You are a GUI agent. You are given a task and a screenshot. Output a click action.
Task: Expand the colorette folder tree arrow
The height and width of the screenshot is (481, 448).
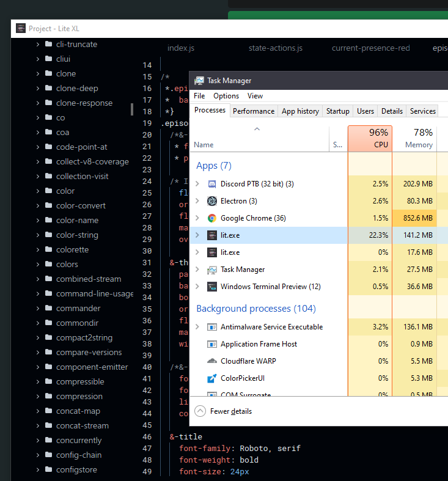pyautogui.click(x=38, y=250)
